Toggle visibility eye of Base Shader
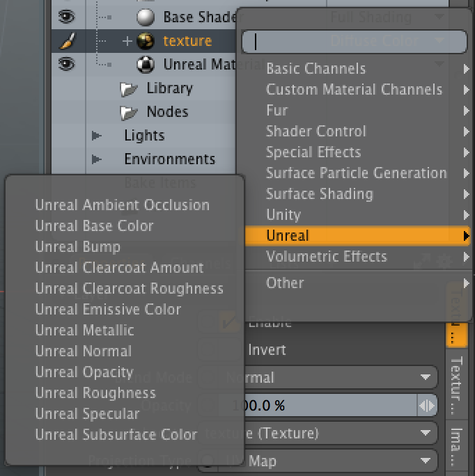Viewport: 475px width, 476px height. (x=67, y=17)
